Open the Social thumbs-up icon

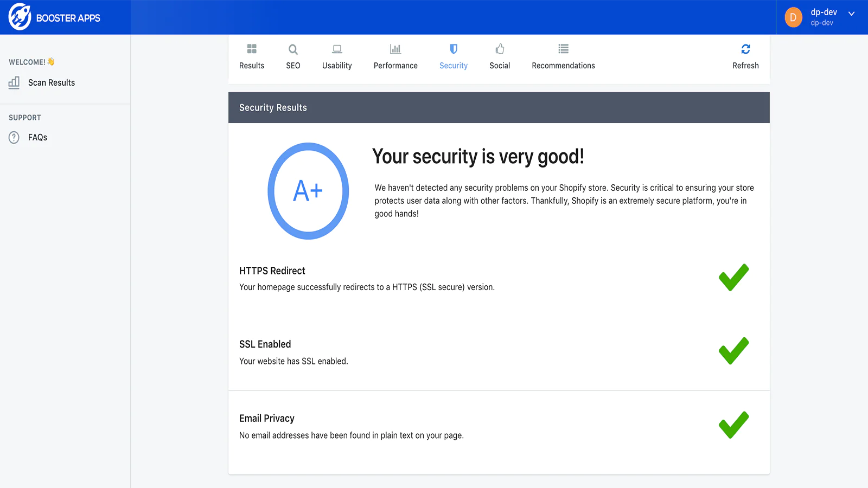500,49
